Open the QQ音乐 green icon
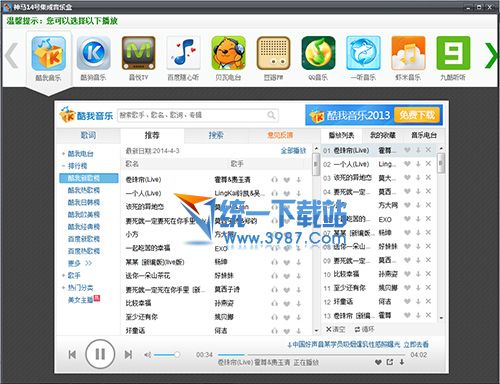This screenshot has width=500, height=384. click(318, 53)
